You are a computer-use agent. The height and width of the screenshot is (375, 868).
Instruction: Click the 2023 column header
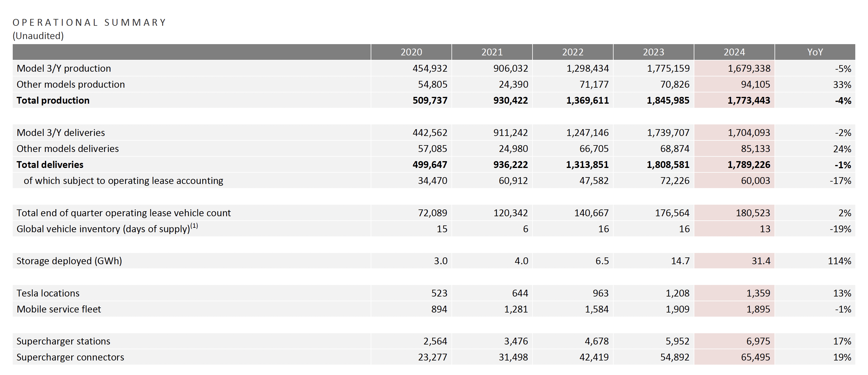[653, 52]
